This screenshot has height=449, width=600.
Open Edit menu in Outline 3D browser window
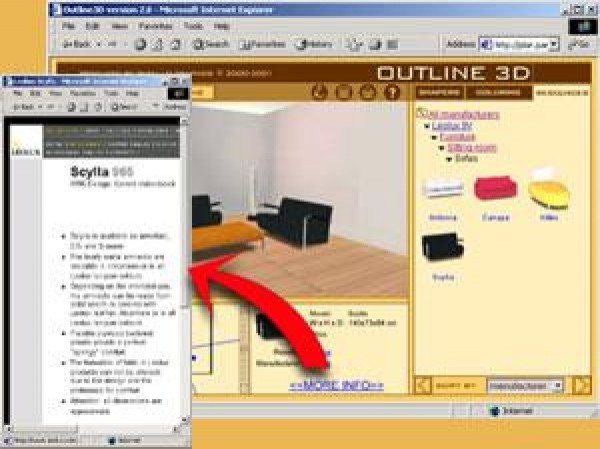[92, 26]
